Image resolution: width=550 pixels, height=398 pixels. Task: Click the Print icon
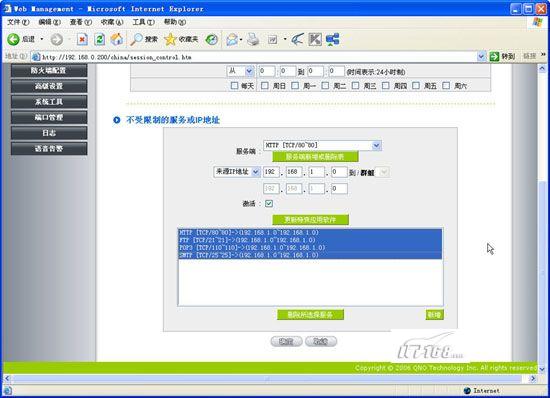point(253,39)
